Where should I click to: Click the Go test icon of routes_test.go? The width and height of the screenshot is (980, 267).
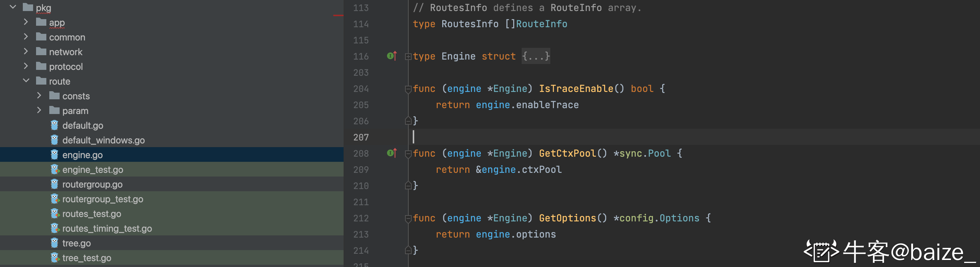[55, 213]
